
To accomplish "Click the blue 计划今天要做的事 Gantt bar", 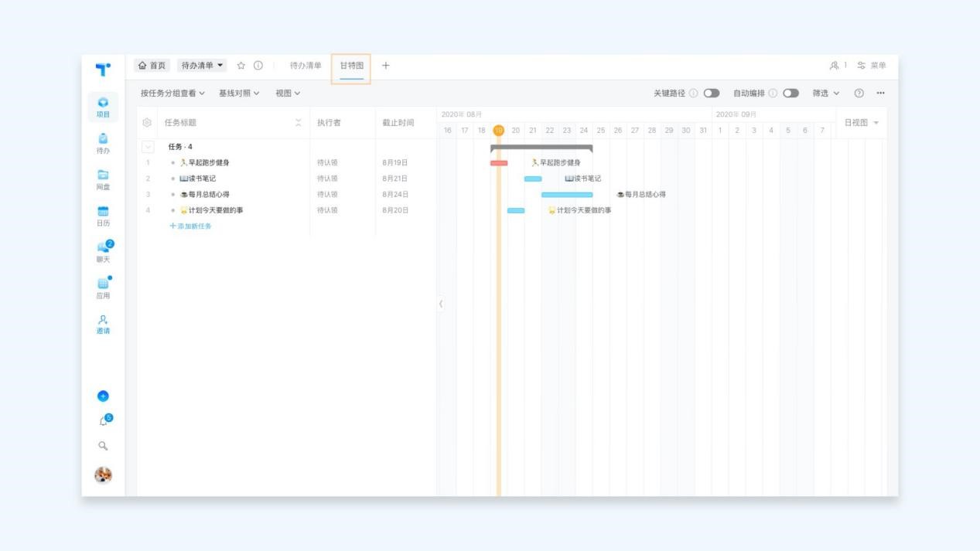I will (516, 210).
